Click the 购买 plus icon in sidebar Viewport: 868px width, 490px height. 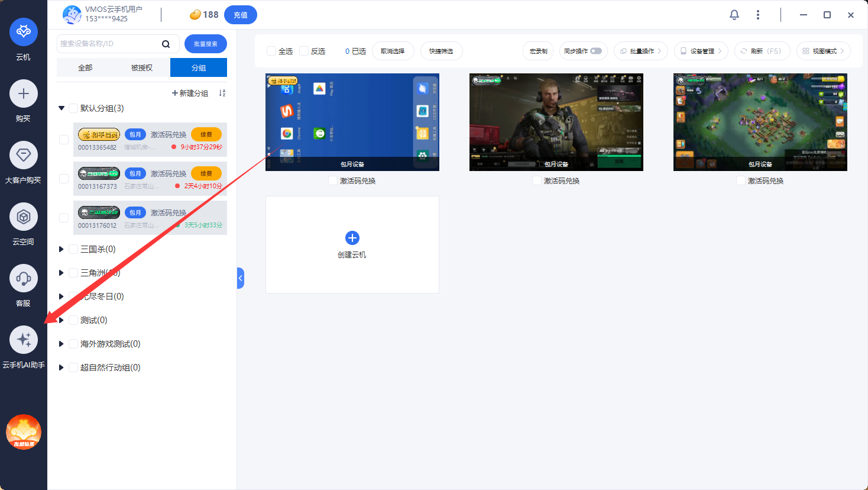pos(24,94)
